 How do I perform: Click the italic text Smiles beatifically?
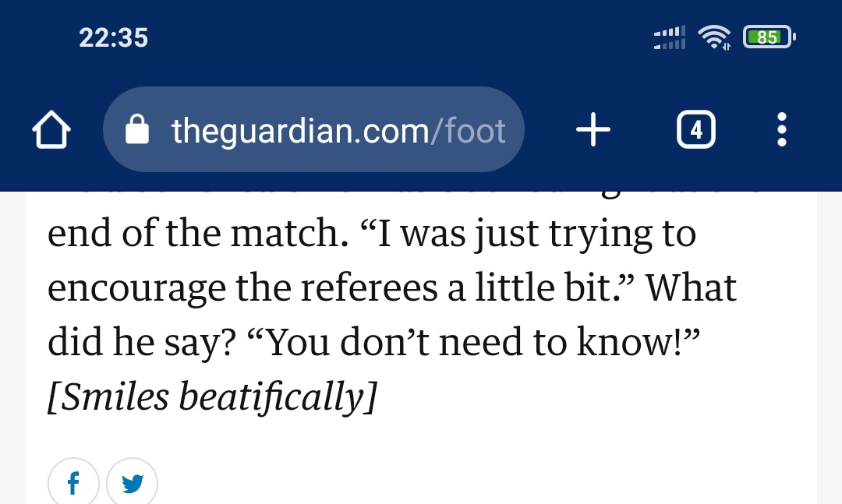click(x=212, y=397)
